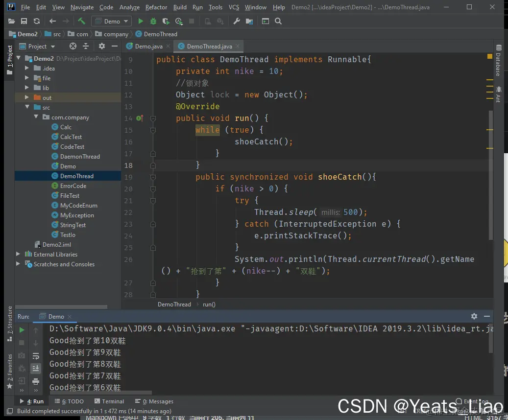Expand Scratches and Consoles node

tap(18, 264)
